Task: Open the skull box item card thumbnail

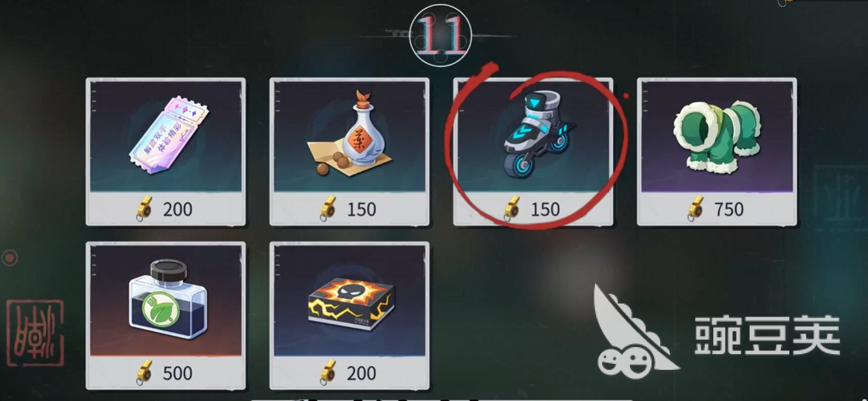Action: 349,300
